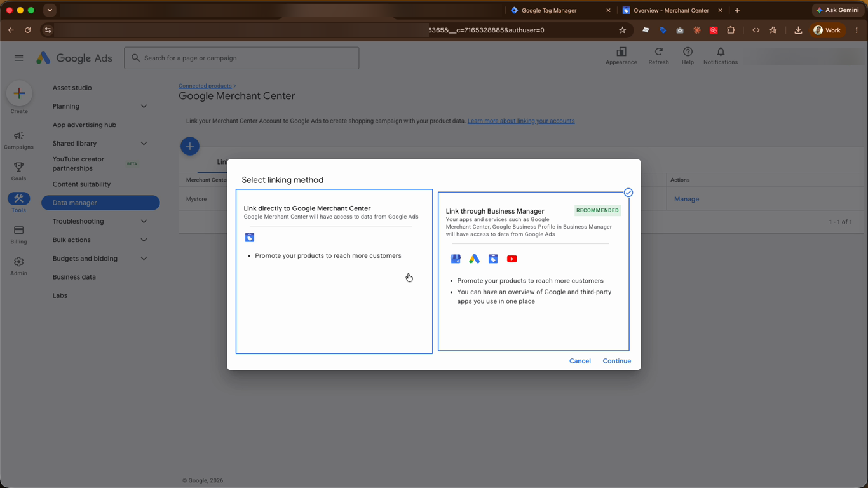The height and width of the screenshot is (488, 868).
Task: Switch to Google Tag Manager browser tab
Action: (559, 10)
